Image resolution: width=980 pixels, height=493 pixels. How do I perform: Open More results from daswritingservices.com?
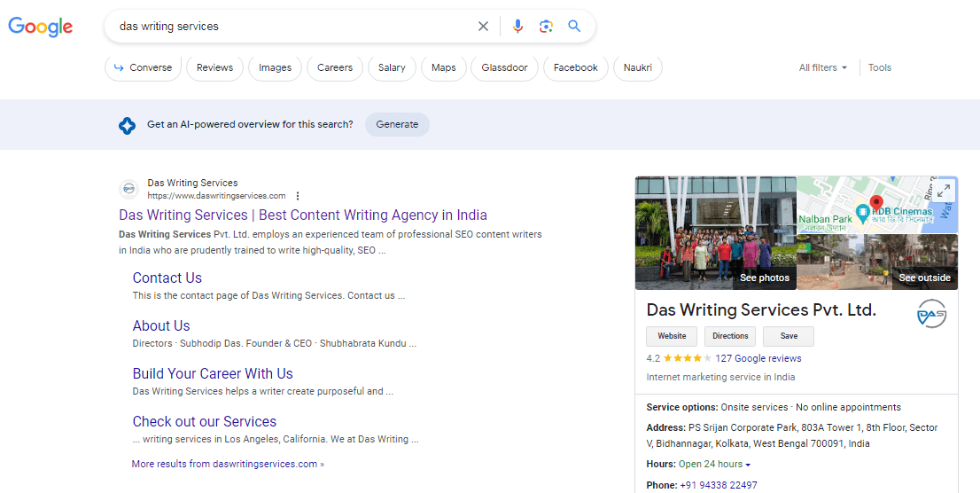(x=228, y=465)
